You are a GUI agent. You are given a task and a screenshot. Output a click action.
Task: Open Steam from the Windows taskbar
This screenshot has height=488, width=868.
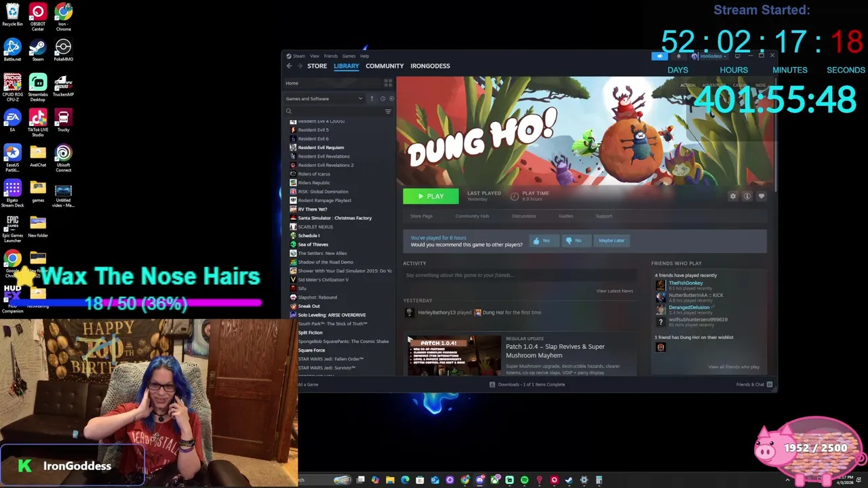(569, 480)
